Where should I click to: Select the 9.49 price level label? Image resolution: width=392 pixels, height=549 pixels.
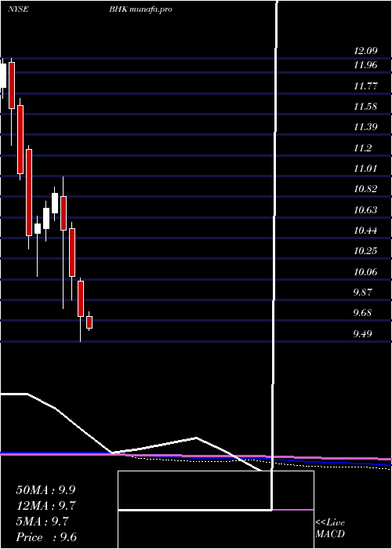(x=362, y=333)
